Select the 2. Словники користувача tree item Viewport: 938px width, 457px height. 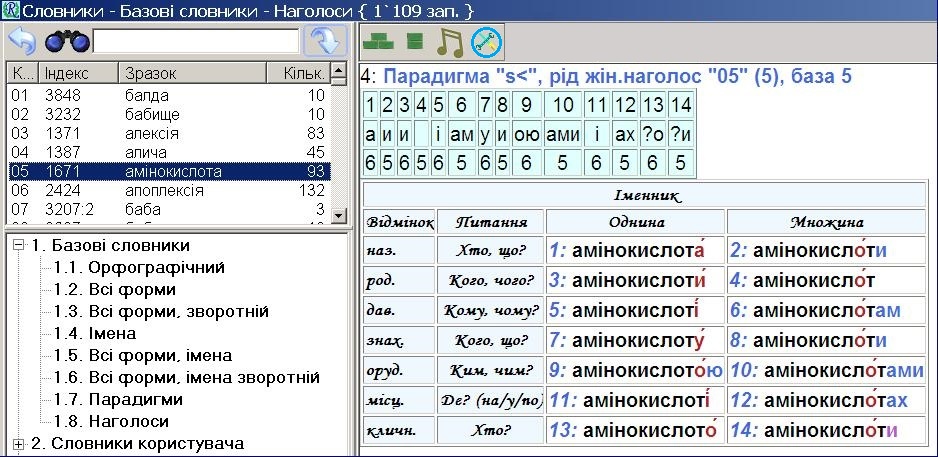coord(138,443)
